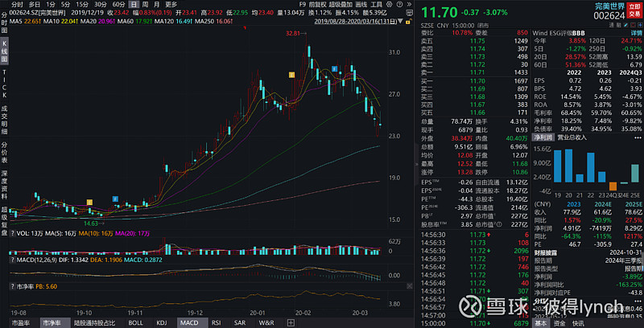Open the chart settings gear icon
This screenshot has height=328, width=644.
390,5
